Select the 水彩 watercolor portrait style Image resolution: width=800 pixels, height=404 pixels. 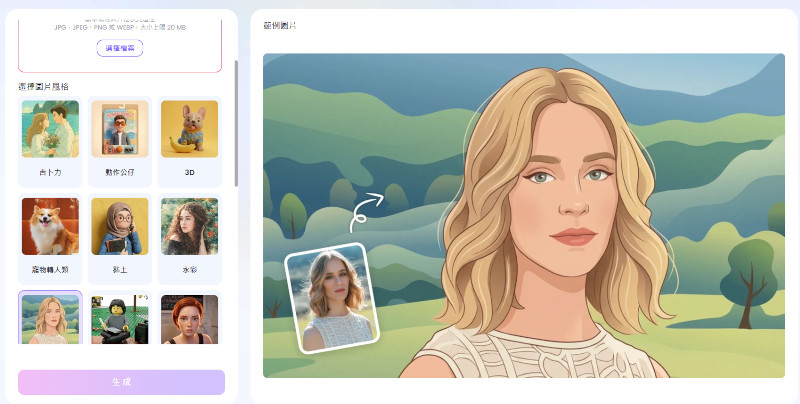click(189, 226)
